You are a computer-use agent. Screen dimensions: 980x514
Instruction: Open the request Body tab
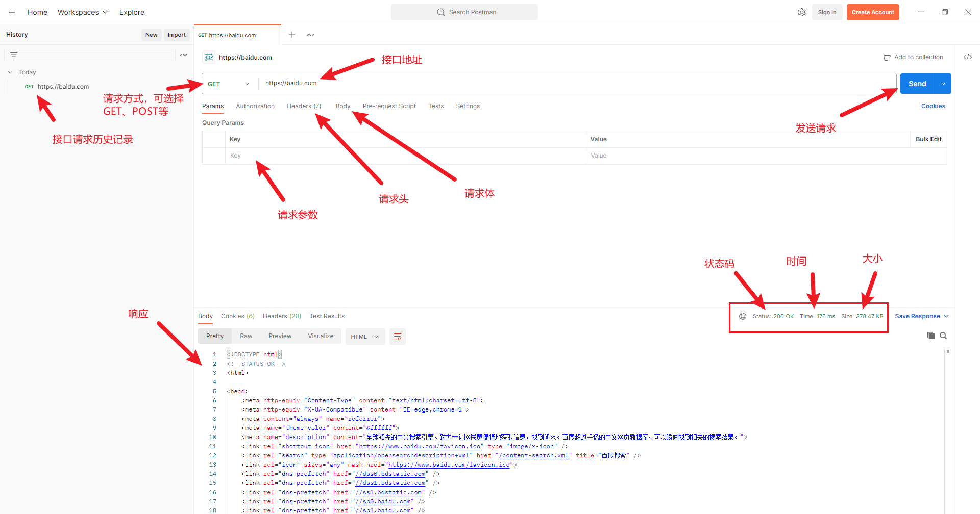343,106
